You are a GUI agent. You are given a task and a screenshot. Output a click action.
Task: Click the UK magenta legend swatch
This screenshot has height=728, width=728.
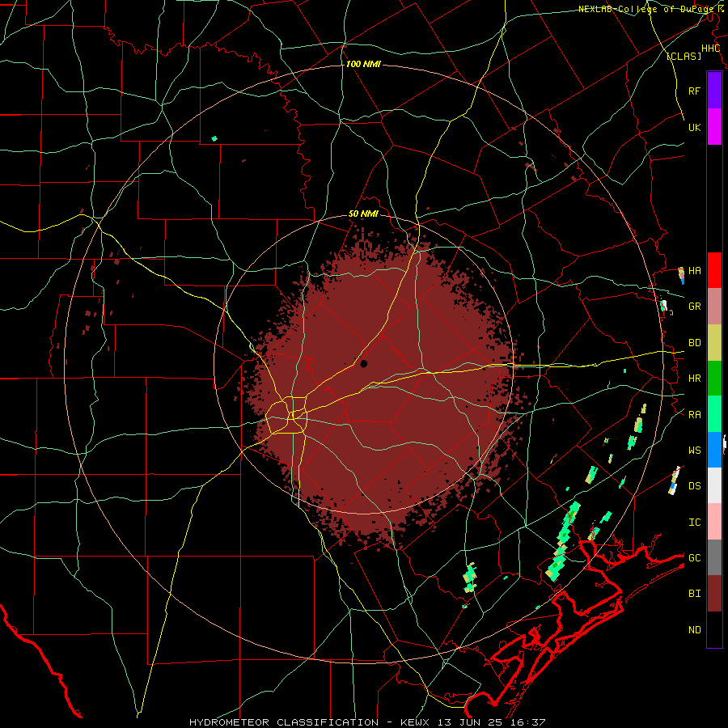tap(714, 126)
